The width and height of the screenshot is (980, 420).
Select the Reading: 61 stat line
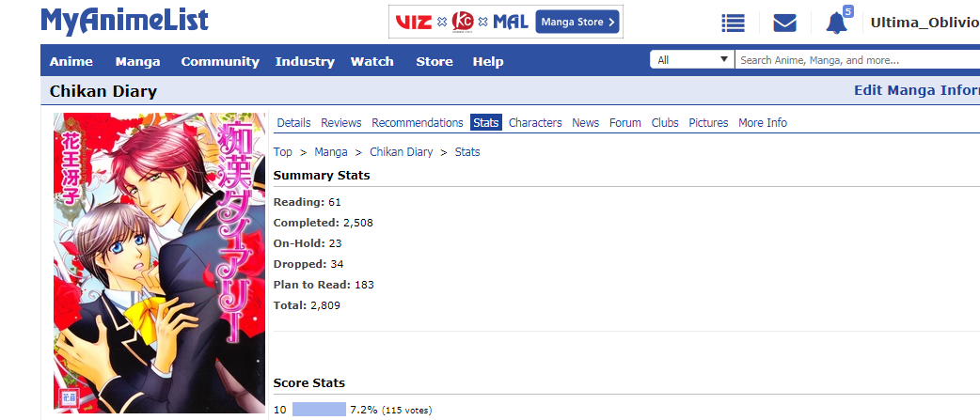click(307, 202)
